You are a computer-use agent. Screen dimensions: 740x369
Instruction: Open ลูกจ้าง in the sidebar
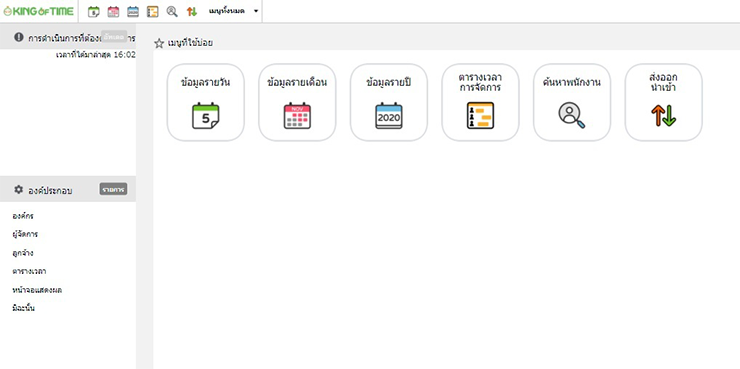[23, 253]
